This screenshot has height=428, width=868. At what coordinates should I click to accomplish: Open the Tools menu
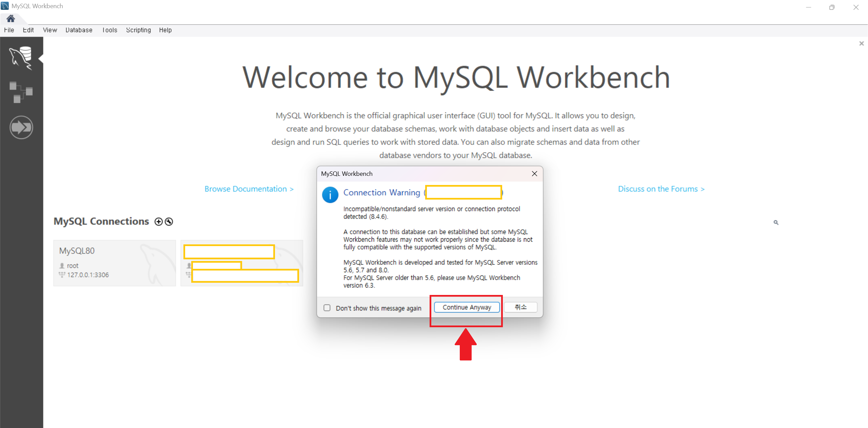(x=110, y=30)
